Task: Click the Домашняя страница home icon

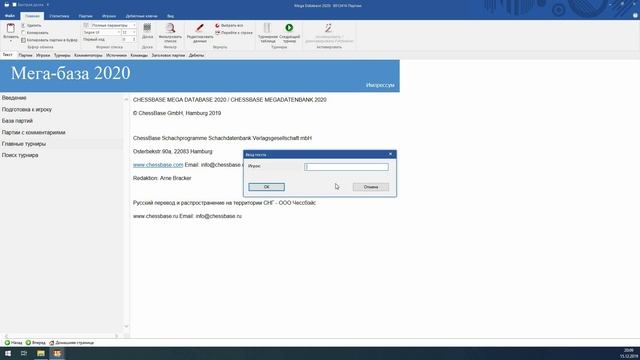Action: 52,343
